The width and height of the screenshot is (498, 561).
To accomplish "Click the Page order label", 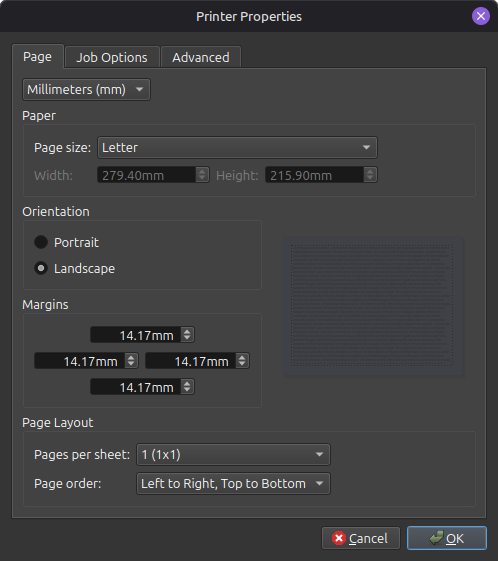I will click(x=68, y=484).
